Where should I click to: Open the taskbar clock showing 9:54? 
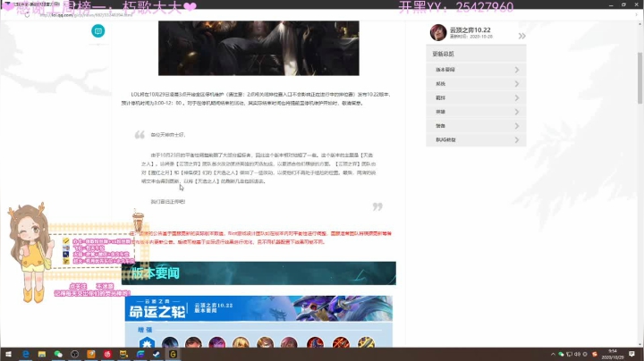(x=613, y=354)
